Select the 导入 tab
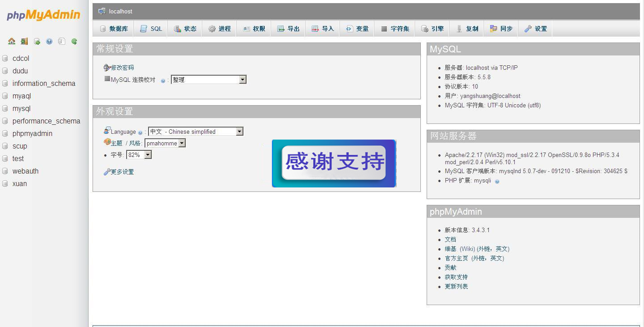The height and width of the screenshot is (327, 644). (x=322, y=29)
